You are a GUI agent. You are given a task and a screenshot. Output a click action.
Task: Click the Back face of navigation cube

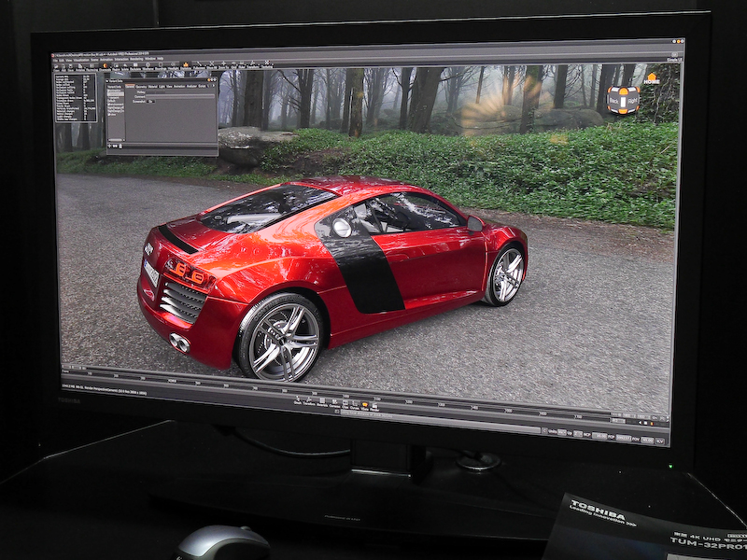(614, 101)
